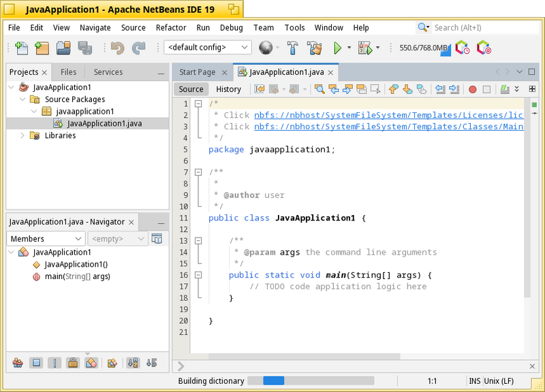The width and height of the screenshot is (545, 392).
Task: Toggle Show Non-Public Members lock filter
Action: (x=73, y=363)
